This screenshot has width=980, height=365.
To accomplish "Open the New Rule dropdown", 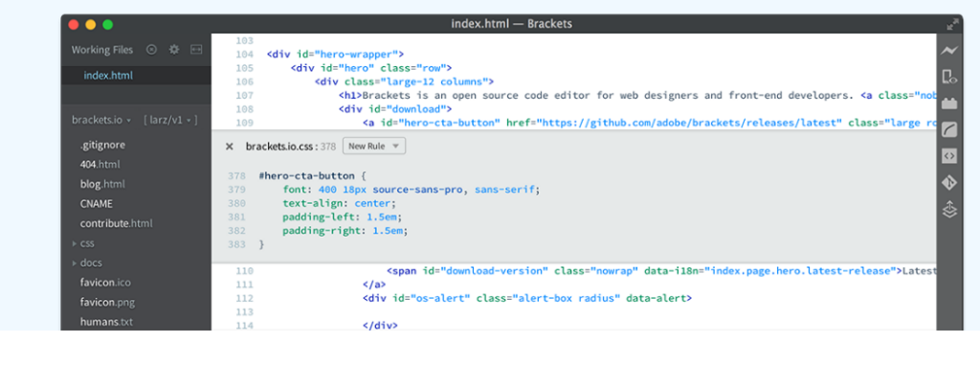I will 374,146.
